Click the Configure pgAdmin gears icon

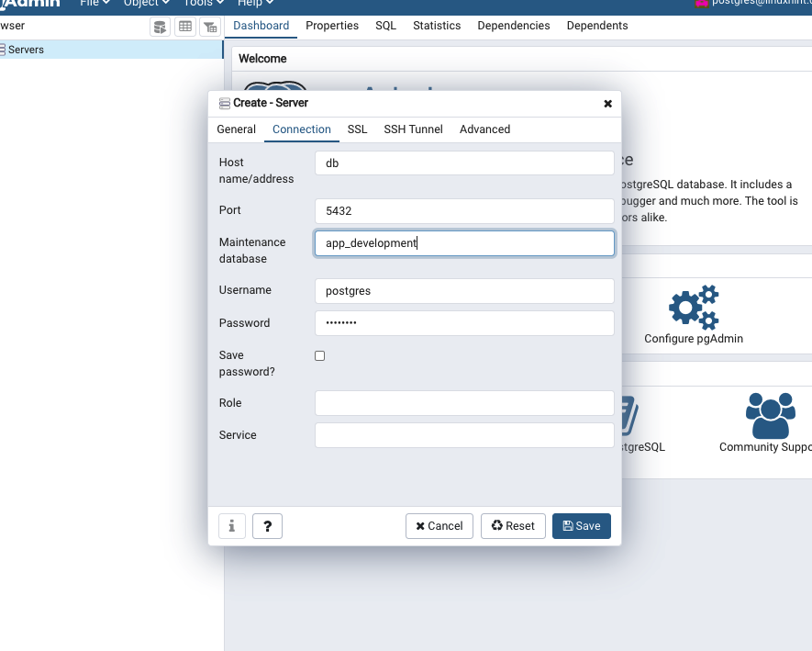694,307
